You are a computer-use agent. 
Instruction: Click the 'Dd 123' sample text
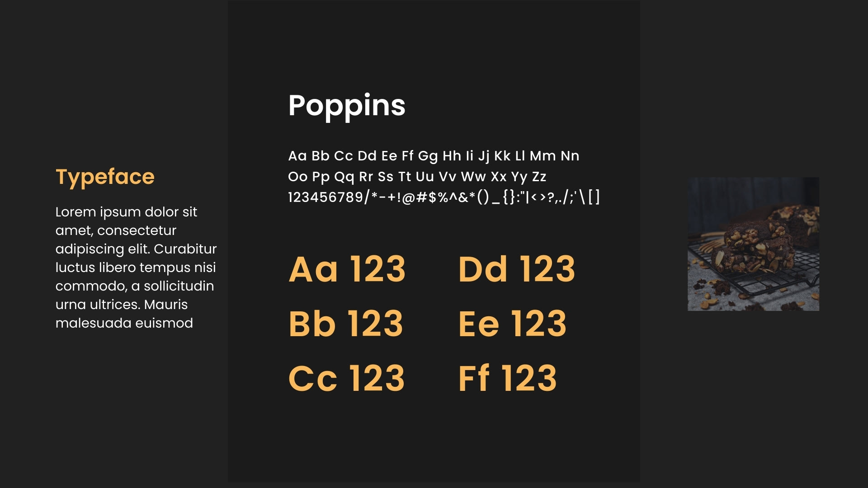pos(517,269)
